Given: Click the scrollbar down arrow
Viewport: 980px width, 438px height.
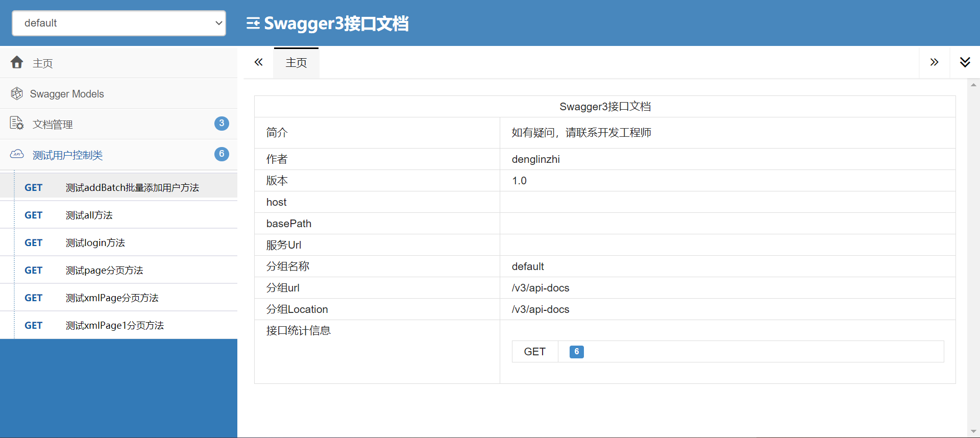Looking at the screenshot, I should pos(973,431).
